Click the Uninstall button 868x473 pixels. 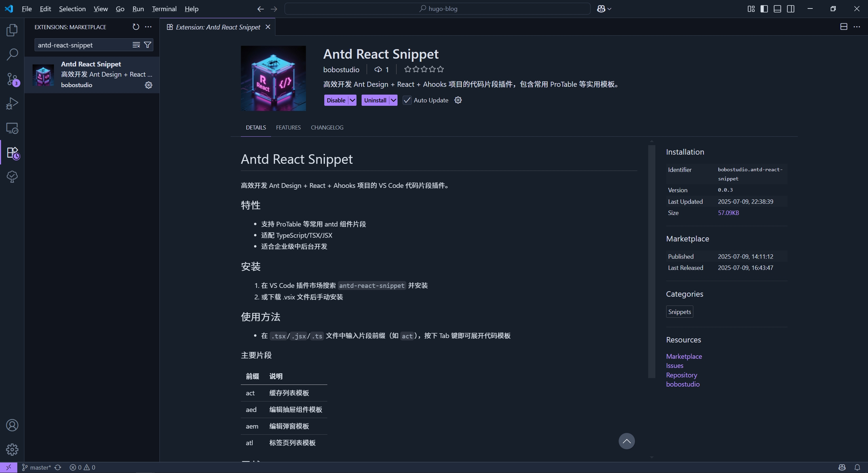pos(375,100)
